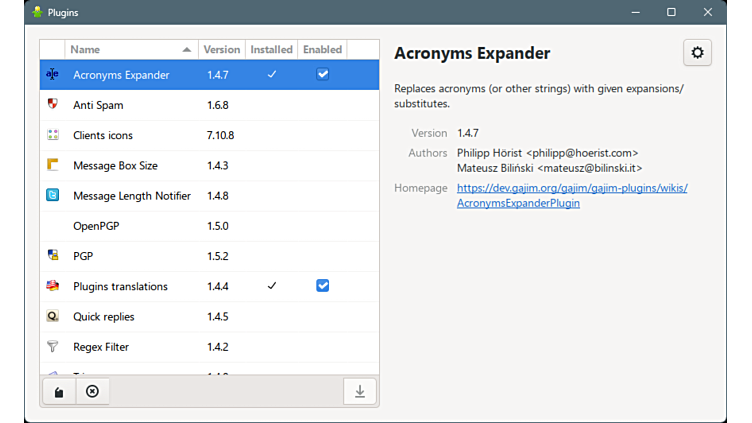Select the Message Length Notifier row

pyautogui.click(x=131, y=196)
